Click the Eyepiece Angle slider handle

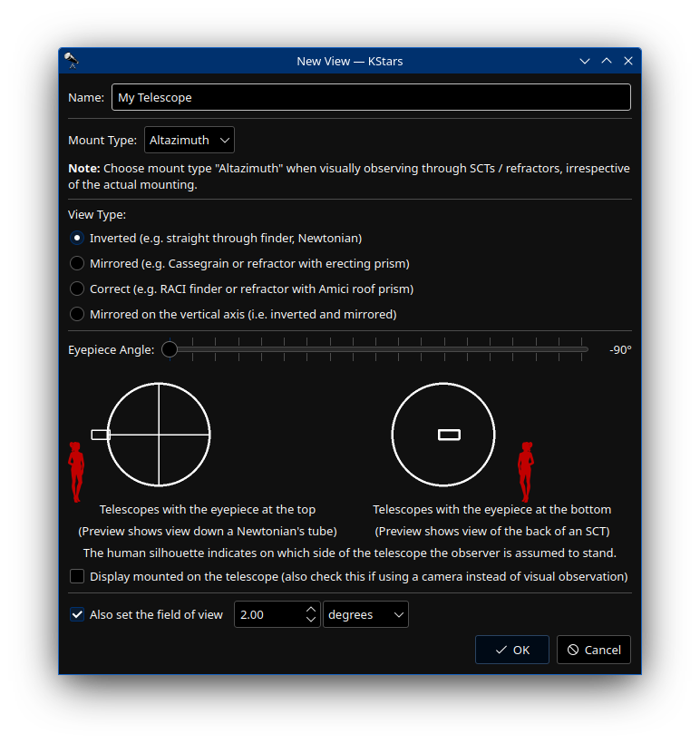(170, 350)
